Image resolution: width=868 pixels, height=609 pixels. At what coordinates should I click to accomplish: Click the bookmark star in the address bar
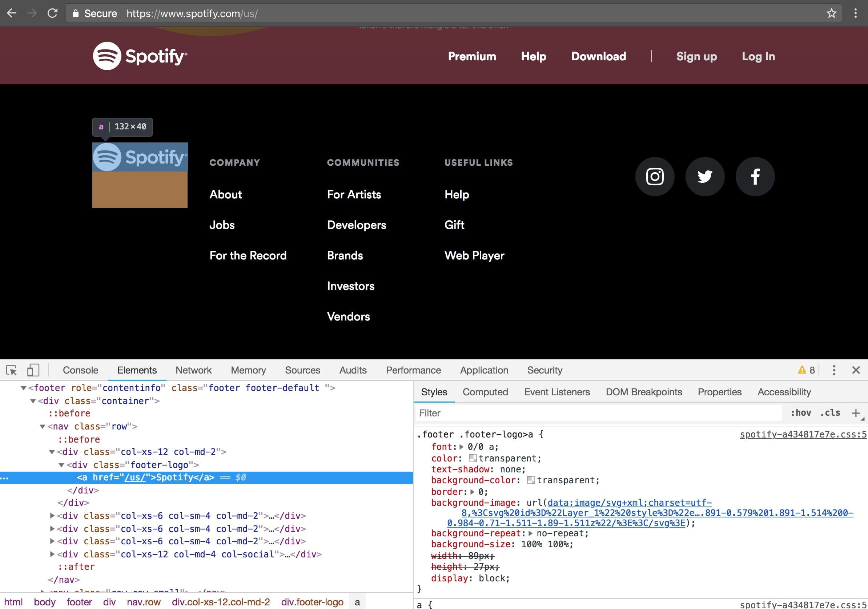(831, 13)
